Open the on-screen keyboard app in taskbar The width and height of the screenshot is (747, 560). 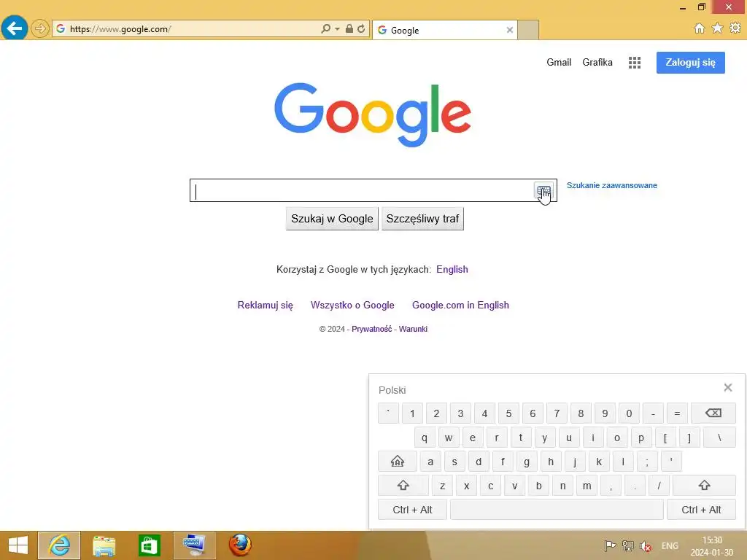click(x=194, y=545)
